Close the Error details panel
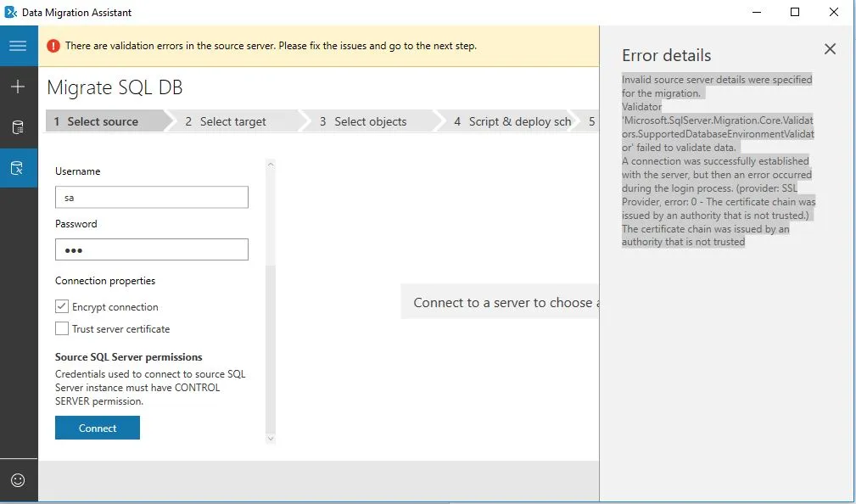856x504 pixels. [x=830, y=49]
